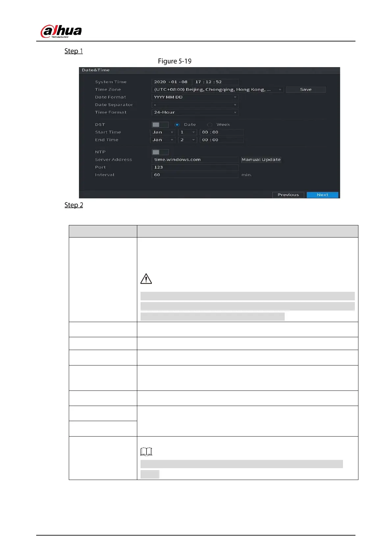The width and height of the screenshot is (392, 554).
Task: Click the Port label
Action: coord(100,167)
